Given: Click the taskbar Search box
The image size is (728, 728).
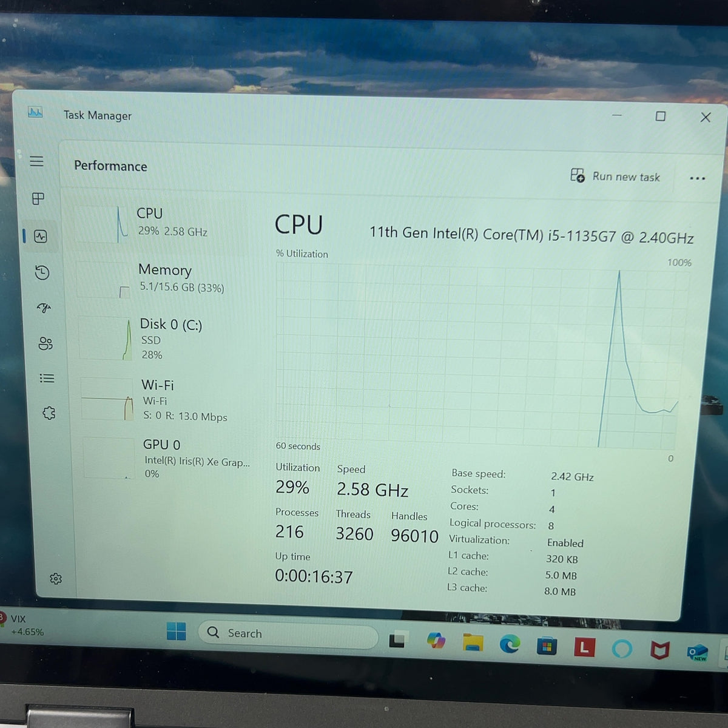Looking at the screenshot, I should 288,635.
